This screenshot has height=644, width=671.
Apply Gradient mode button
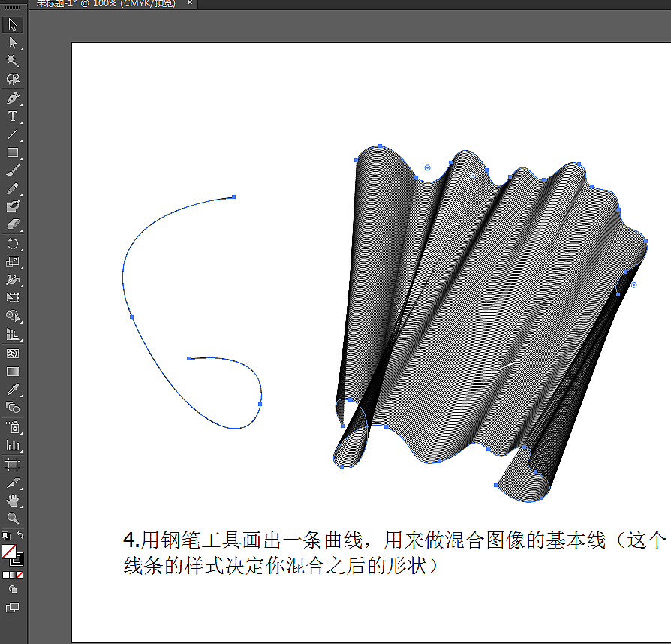pos(13,575)
